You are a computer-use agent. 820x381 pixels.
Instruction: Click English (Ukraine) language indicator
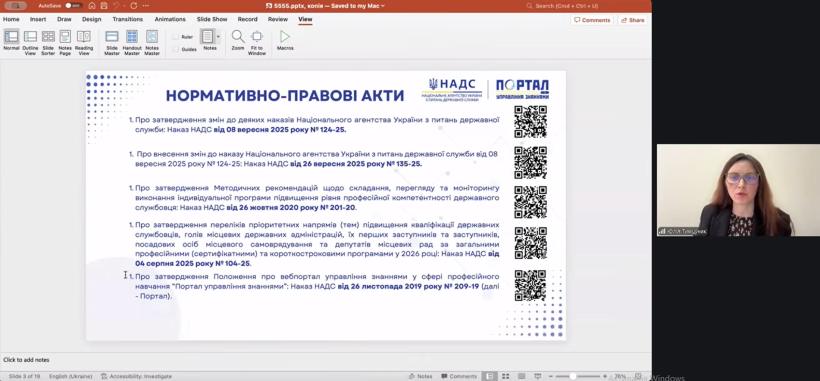(71, 376)
